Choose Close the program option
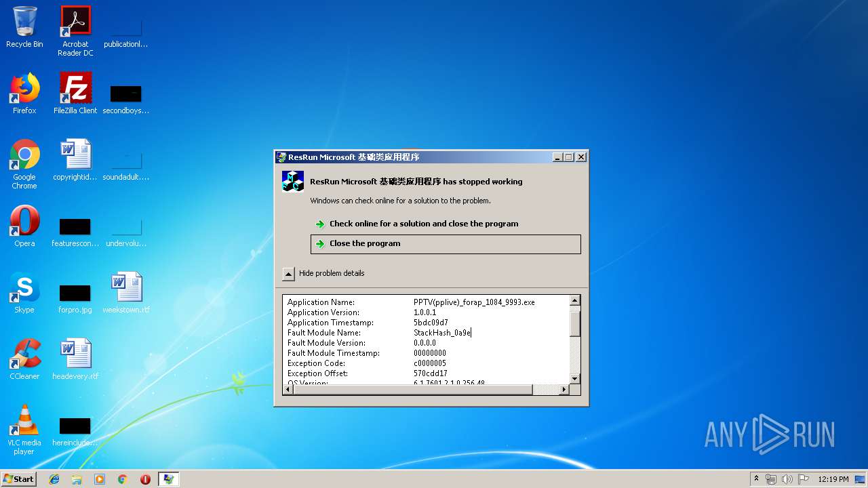Viewport: 868px width, 488px height. (x=446, y=244)
